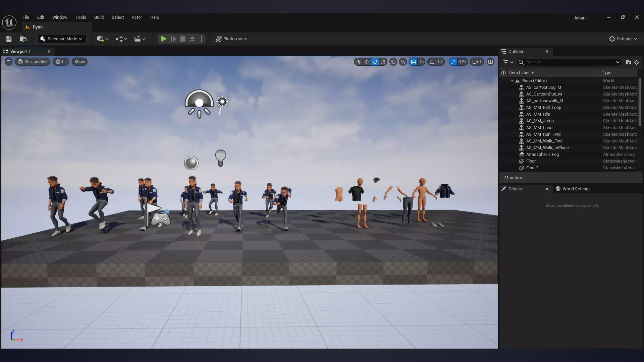Expand the Platforms dropdown

point(231,39)
